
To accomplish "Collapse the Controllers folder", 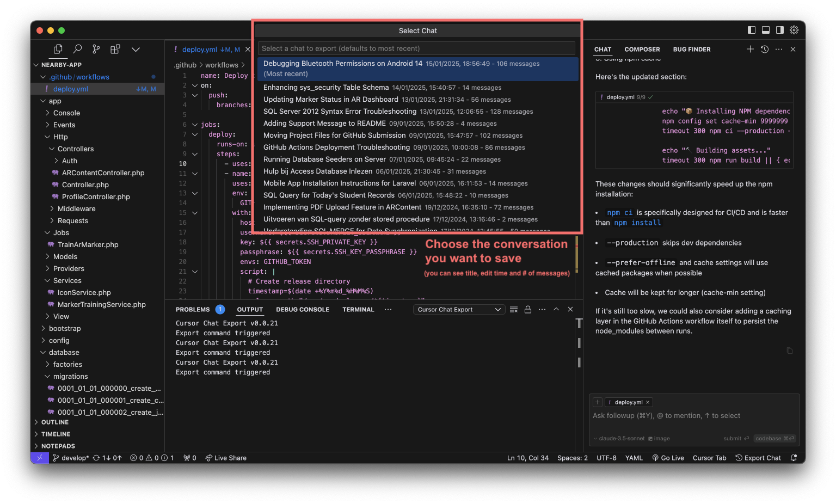I will (52, 149).
